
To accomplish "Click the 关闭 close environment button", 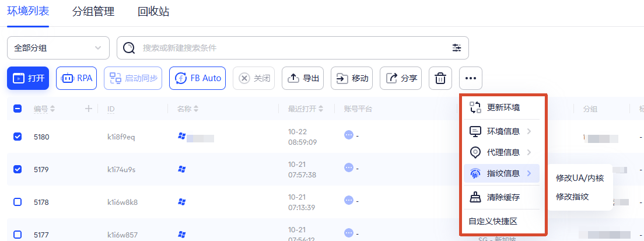I will click(253, 78).
